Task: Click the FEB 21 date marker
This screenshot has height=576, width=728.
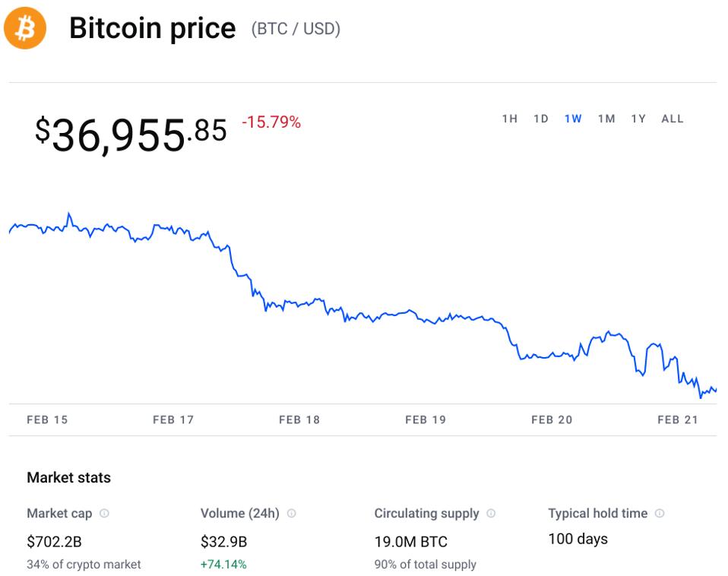Action: [x=678, y=419]
